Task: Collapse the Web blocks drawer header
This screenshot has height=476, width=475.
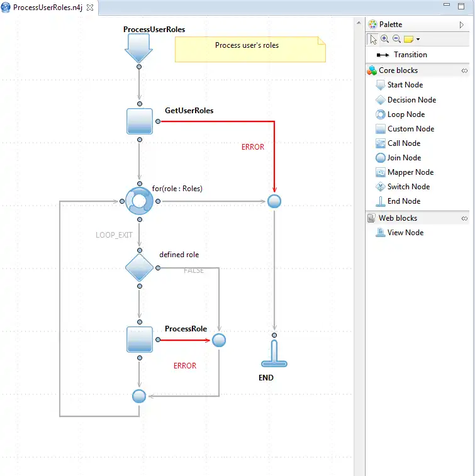Action: tap(418, 218)
